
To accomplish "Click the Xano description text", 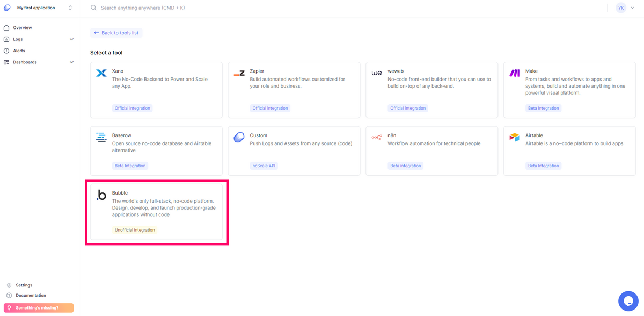I will [160, 83].
